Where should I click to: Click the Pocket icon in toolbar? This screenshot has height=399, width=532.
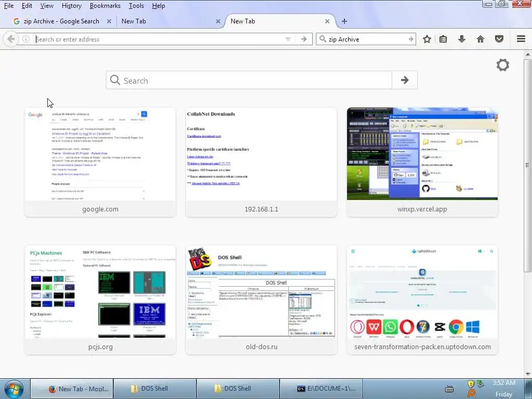(499, 39)
